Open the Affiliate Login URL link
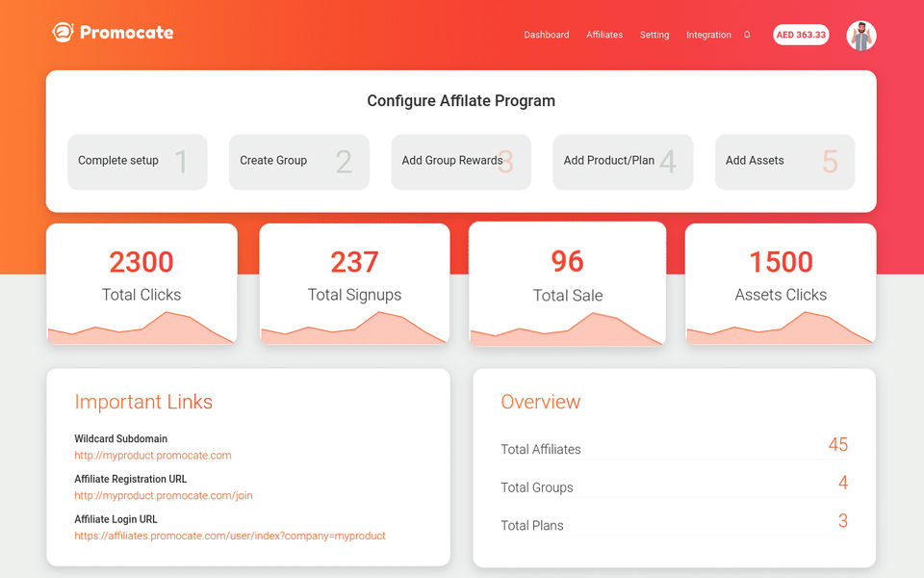Image resolution: width=924 pixels, height=578 pixels. 230,536
